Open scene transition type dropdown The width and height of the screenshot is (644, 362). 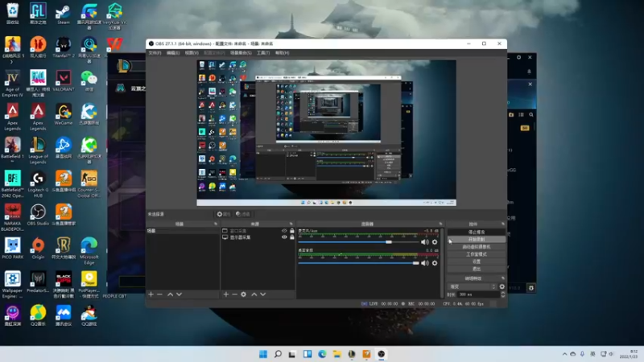(473, 286)
